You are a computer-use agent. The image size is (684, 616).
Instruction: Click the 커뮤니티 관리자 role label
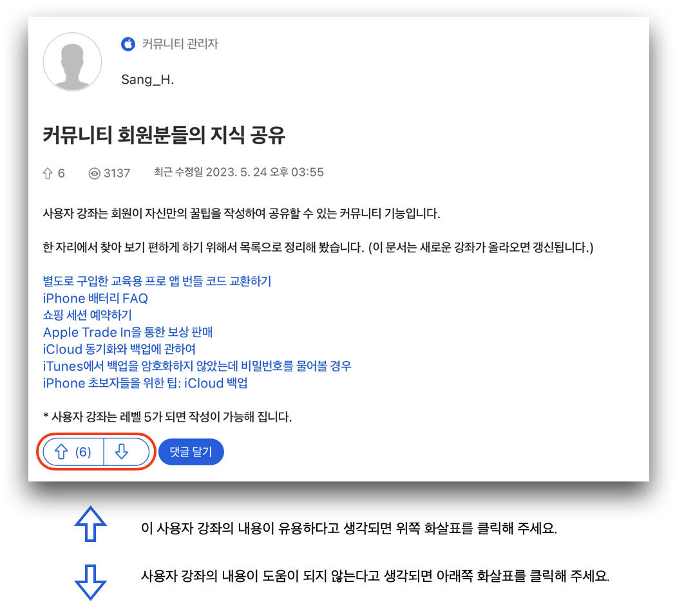[x=180, y=44]
